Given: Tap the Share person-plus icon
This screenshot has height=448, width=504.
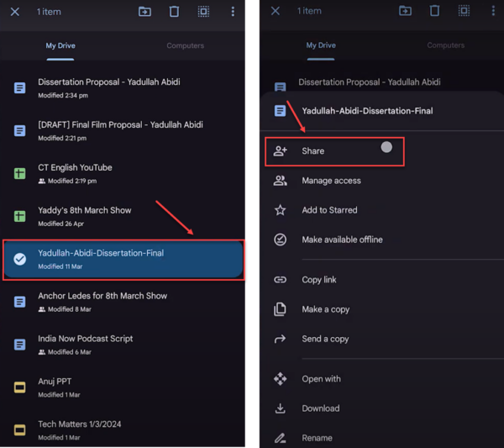Looking at the screenshot, I should 281,151.
